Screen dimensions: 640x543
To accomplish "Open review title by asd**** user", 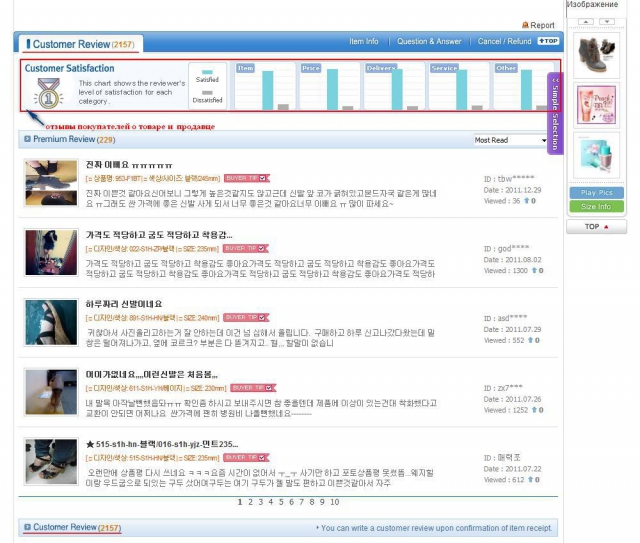I will click(124, 304).
